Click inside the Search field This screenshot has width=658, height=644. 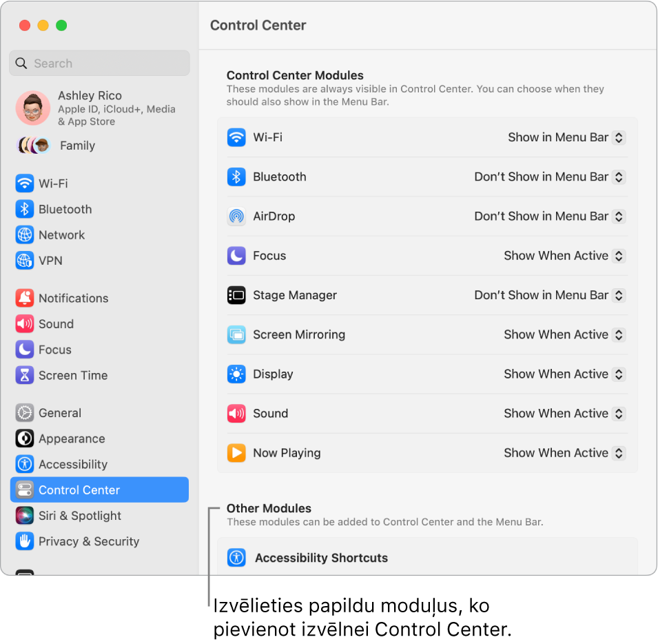pyautogui.click(x=99, y=63)
